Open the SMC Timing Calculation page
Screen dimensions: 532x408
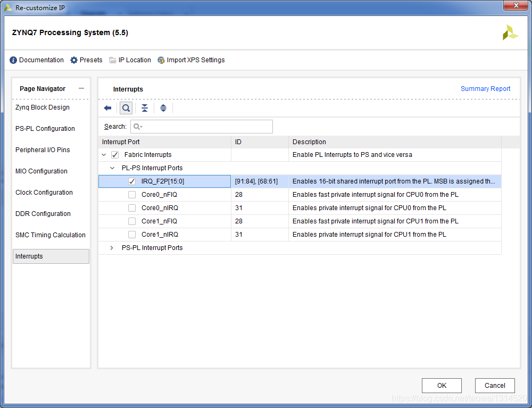pos(51,235)
